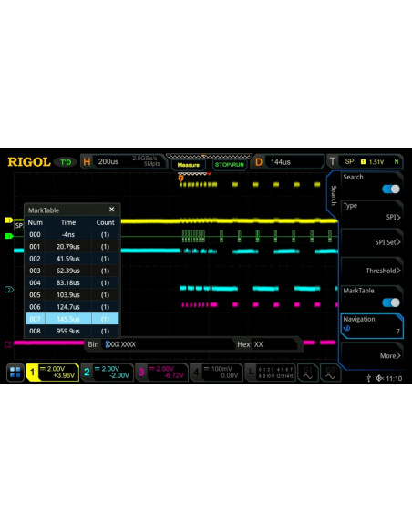
Task: Click SPI trigger type and level display
Action: (371, 162)
